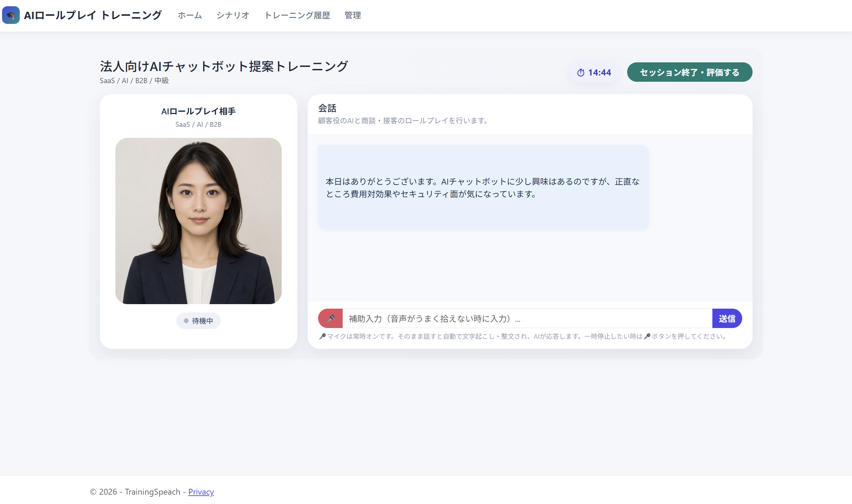Click the SaaS / AI / B2B label under AIロールプレイ相手
Screen dimensions: 852x504
click(x=199, y=124)
